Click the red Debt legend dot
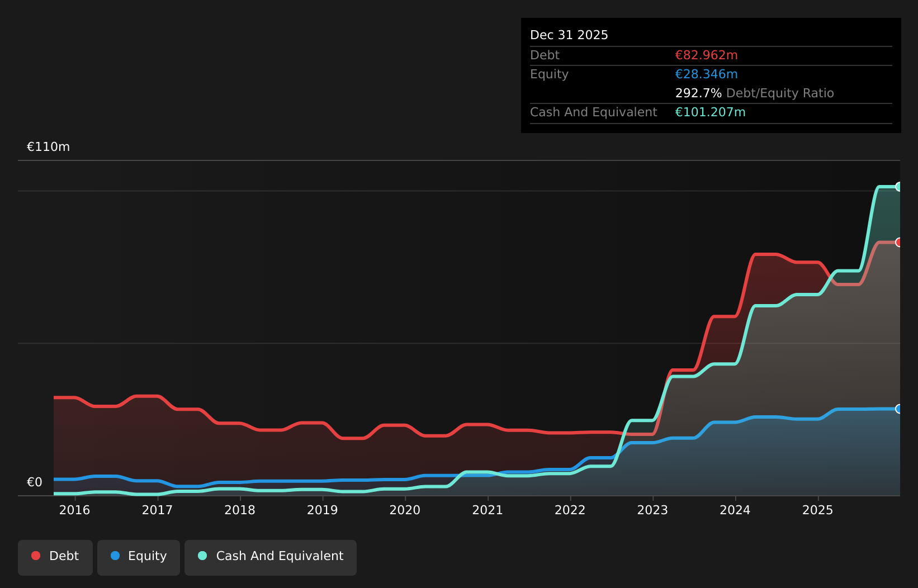 36,556
